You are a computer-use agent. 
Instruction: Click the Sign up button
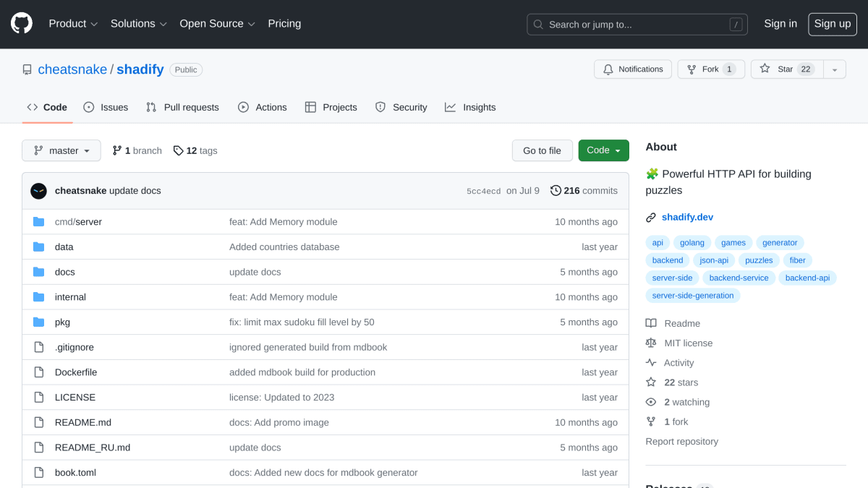click(x=833, y=24)
